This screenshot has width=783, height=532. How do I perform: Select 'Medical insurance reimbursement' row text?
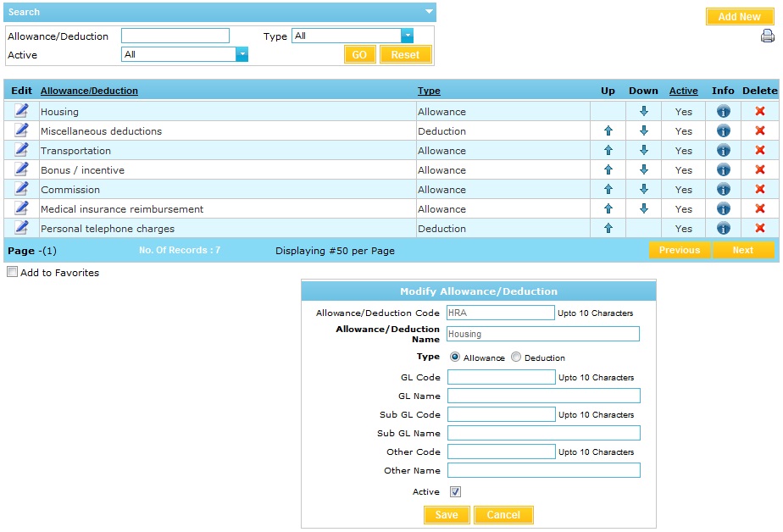tap(122, 209)
